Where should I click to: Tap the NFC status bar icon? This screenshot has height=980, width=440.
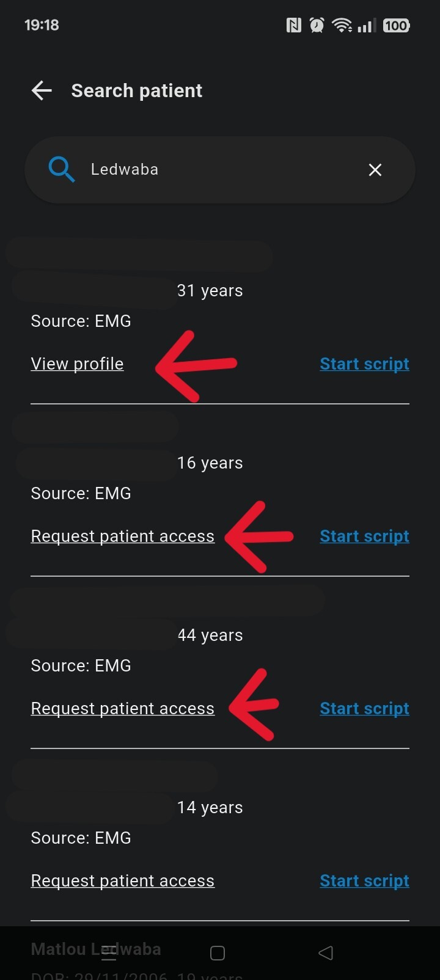pos(294,25)
